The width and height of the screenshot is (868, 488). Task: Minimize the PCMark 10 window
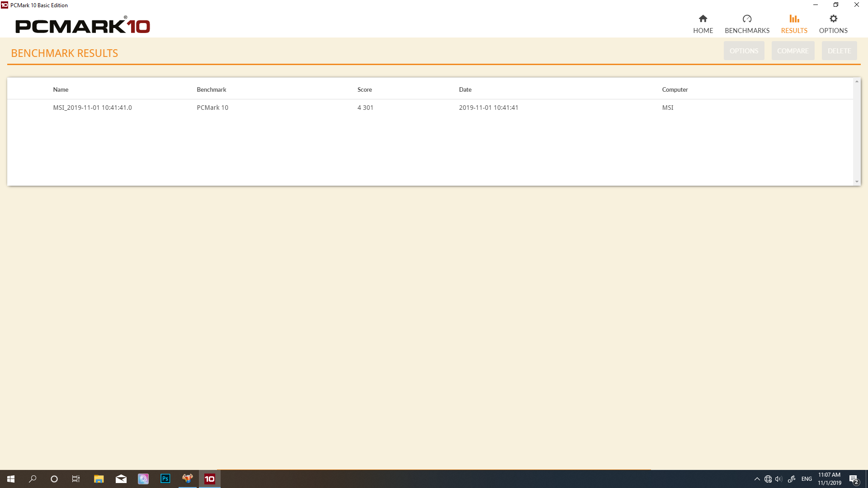816,5
